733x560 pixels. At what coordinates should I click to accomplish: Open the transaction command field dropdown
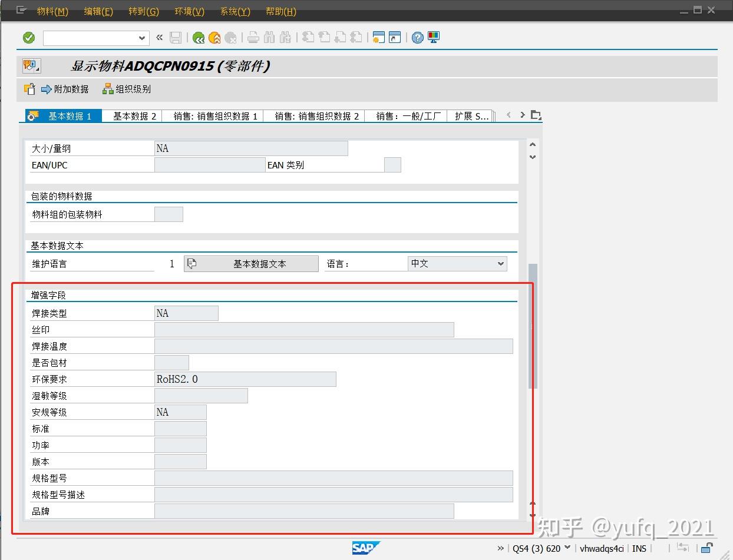click(x=142, y=38)
